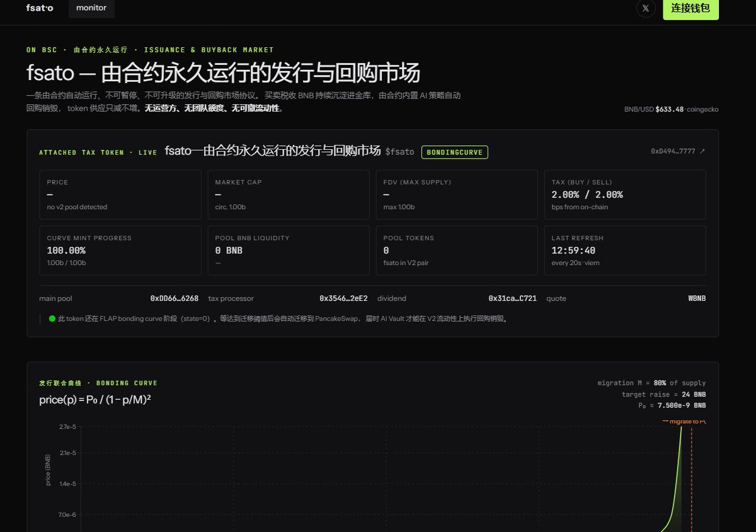Click the $fsato ticker label
This screenshot has width=756, height=532.
[x=400, y=152]
